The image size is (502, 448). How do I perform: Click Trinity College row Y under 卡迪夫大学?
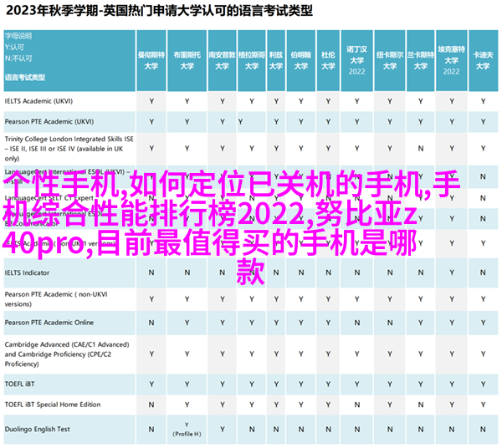(x=483, y=149)
